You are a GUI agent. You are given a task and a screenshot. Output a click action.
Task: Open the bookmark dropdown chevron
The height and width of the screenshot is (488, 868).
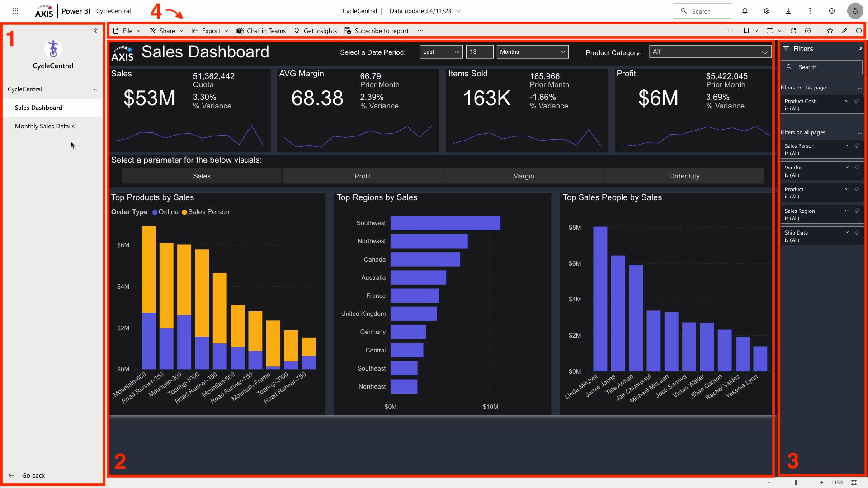(x=756, y=31)
